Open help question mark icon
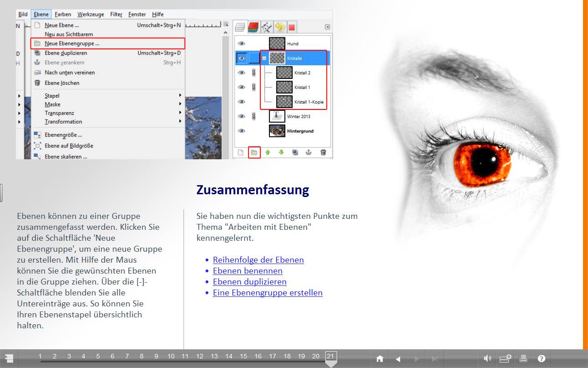588x368 pixels. click(542, 358)
